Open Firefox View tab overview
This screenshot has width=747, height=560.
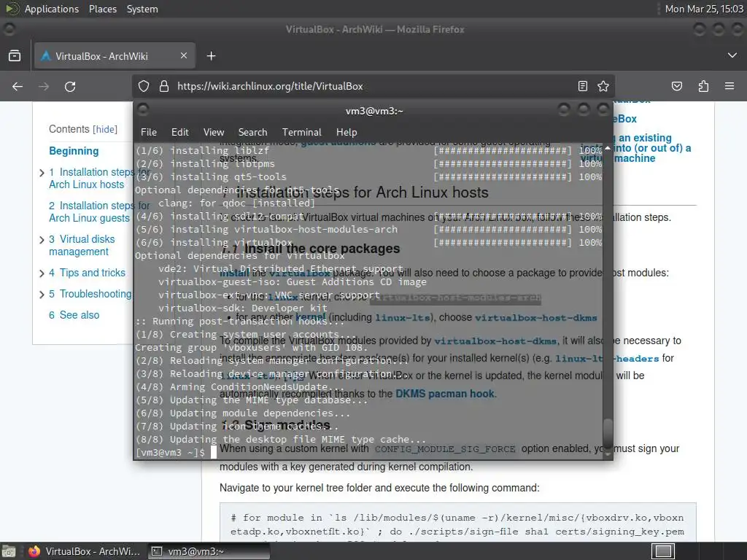click(x=15, y=55)
